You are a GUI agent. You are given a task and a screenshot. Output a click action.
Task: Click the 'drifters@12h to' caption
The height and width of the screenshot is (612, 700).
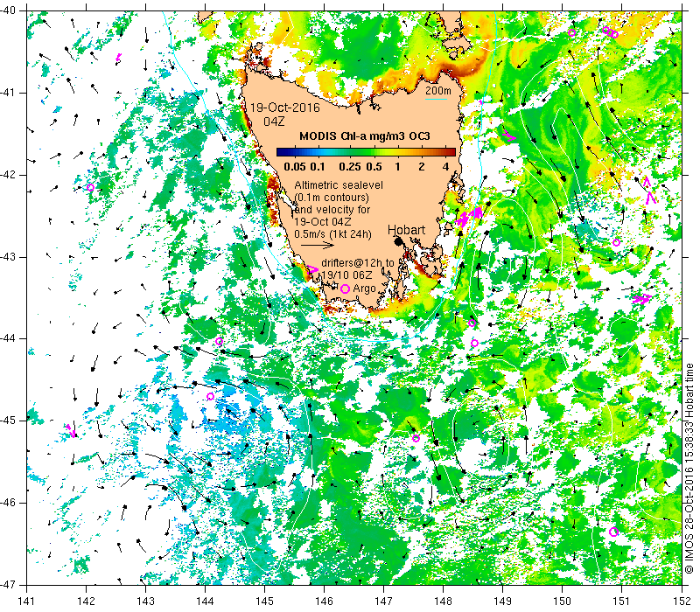tap(358, 263)
